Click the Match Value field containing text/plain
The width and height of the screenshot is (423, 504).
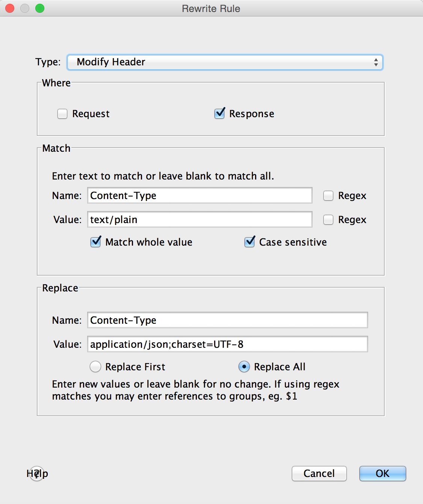coord(199,220)
